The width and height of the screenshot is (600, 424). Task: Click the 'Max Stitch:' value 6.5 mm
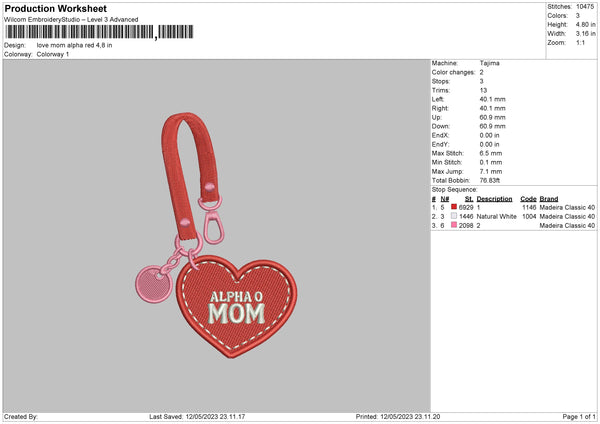491,153
